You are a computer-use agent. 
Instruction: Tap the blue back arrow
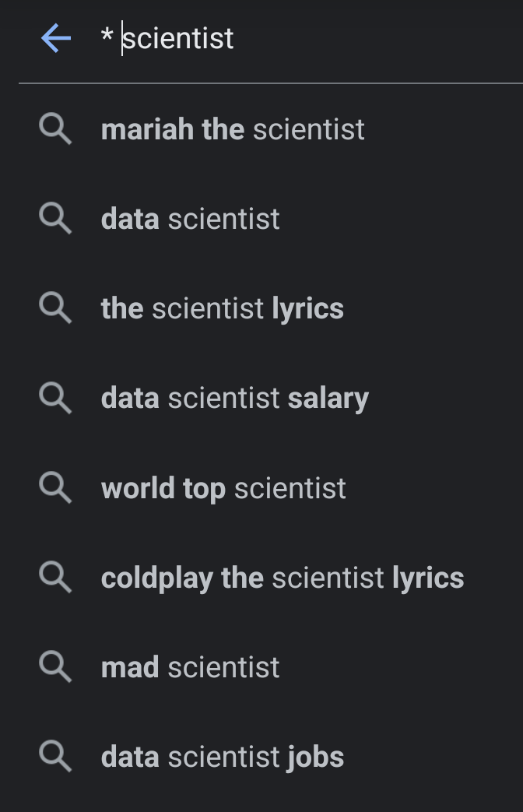coord(56,37)
